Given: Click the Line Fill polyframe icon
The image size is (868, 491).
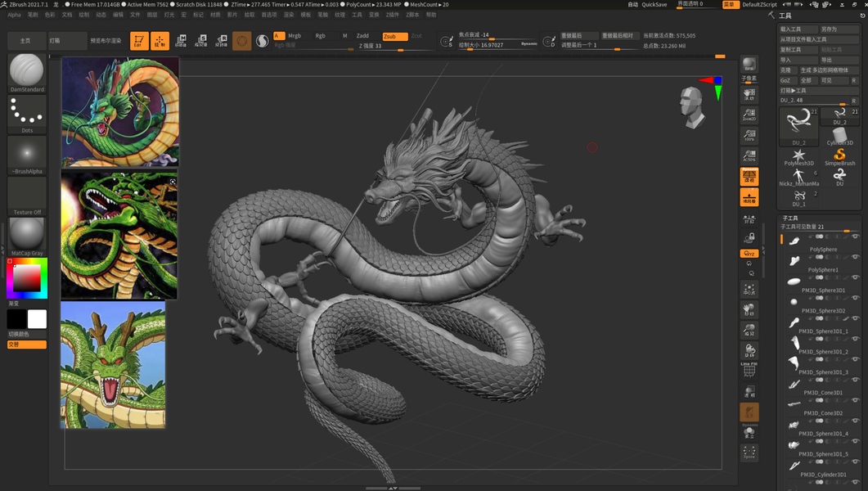Looking at the screenshot, I should coord(749,370).
